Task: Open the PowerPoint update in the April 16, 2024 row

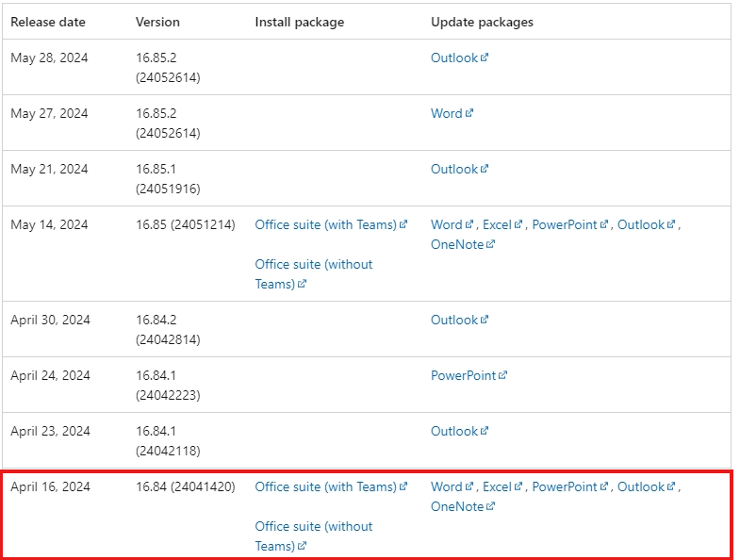Action: point(570,486)
